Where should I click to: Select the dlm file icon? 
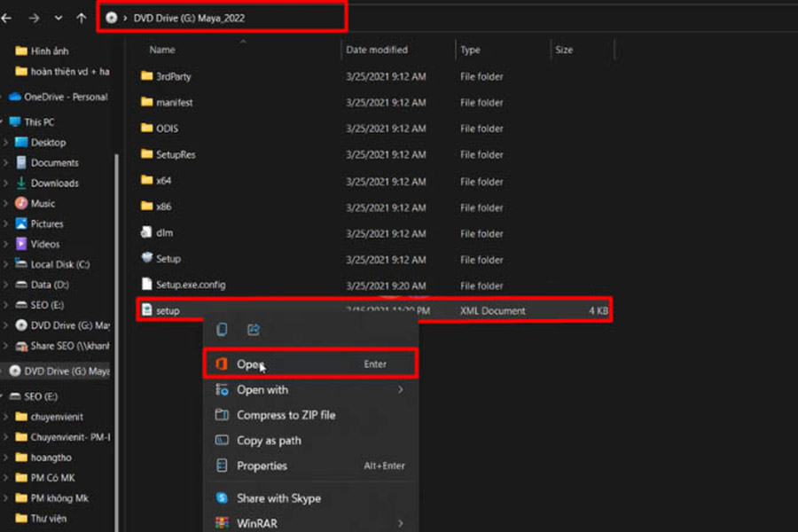(x=146, y=232)
